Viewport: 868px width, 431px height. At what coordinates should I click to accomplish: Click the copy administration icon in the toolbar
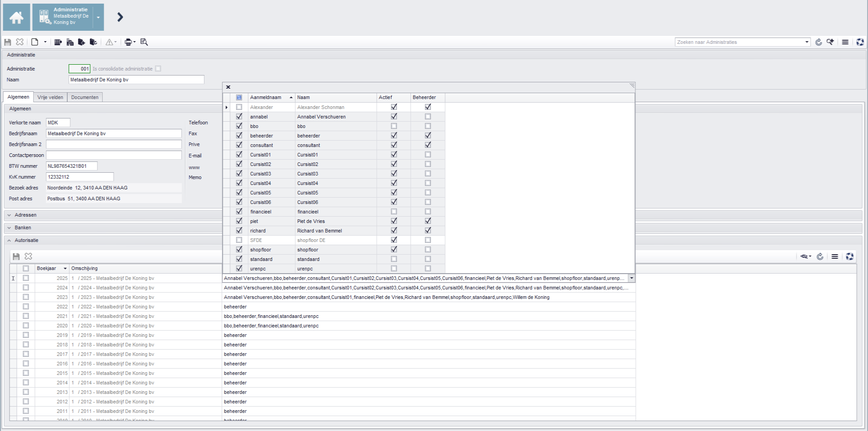70,42
